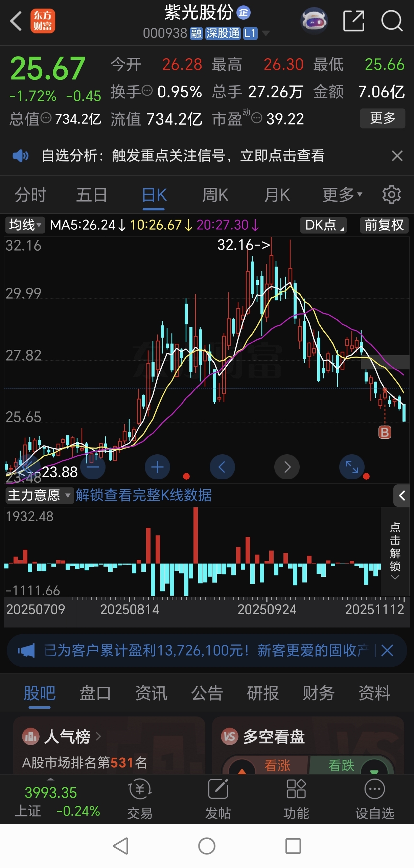Expand the 上证 index ticker
The width and height of the screenshot is (414, 868).
(x=51, y=800)
